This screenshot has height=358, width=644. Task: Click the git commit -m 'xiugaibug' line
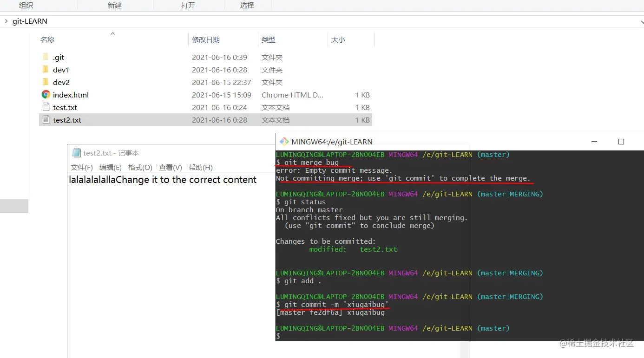pos(332,305)
